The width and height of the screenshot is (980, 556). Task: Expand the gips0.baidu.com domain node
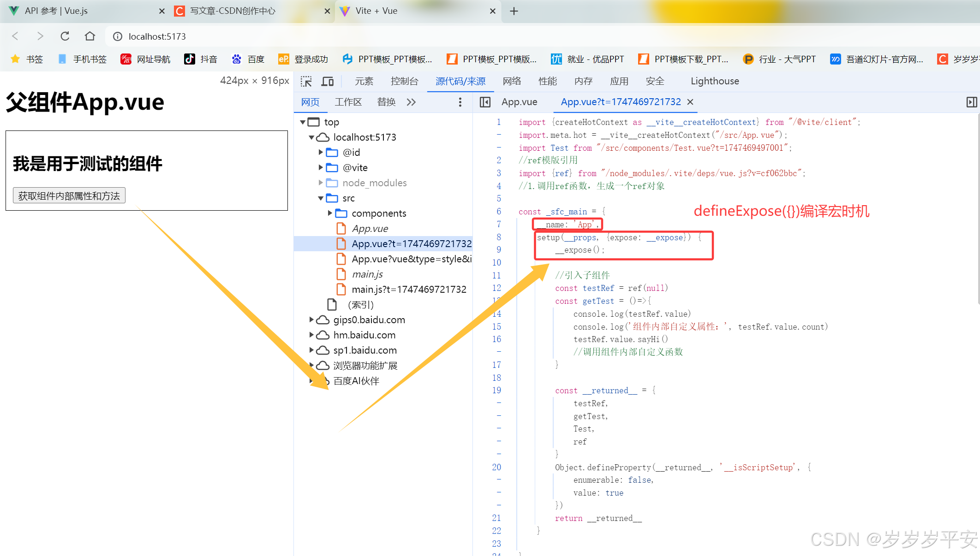pos(311,319)
